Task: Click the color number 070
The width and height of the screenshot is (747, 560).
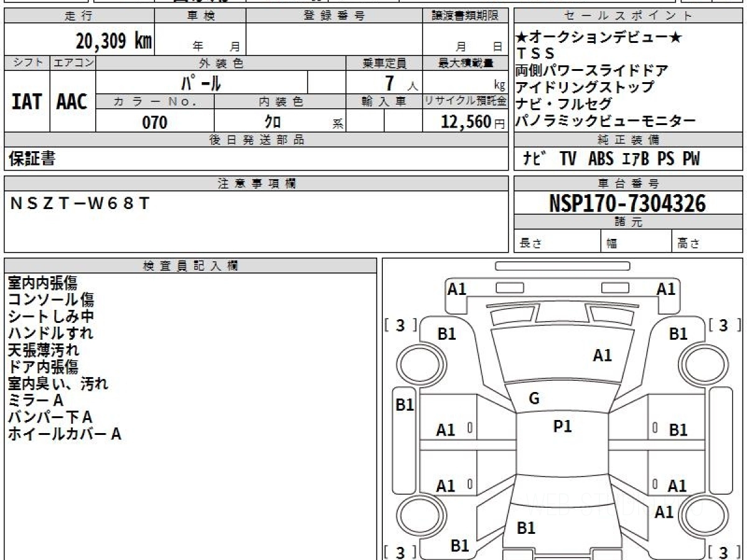Action: coord(155,123)
